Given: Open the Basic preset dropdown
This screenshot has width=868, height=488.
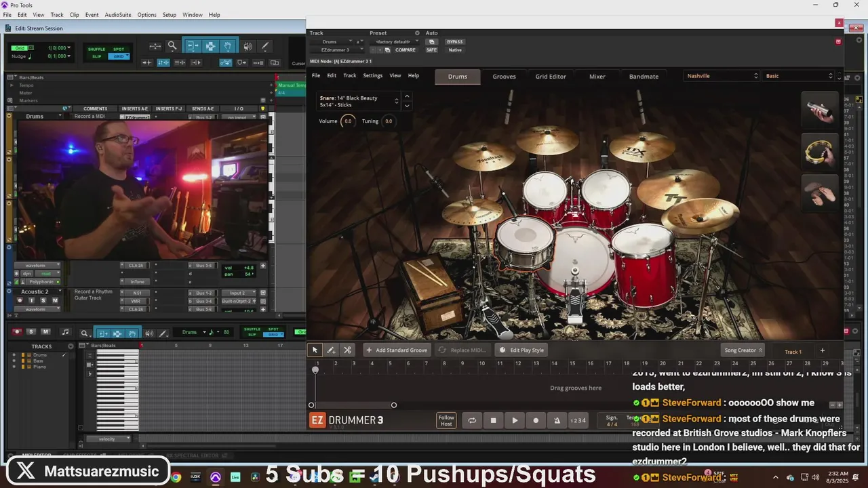Looking at the screenshot, I should [x=799, y=76].
